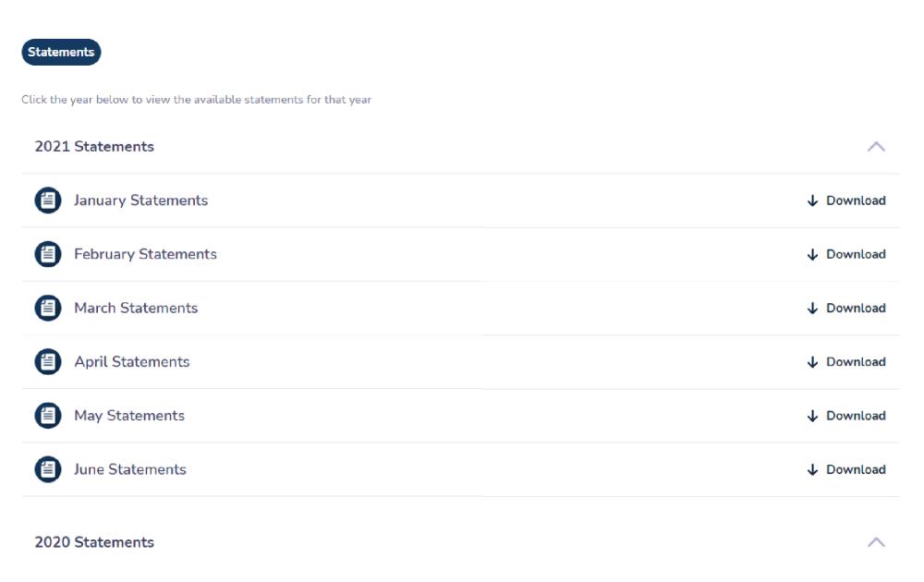Collapse the 2020 Statements chevron
This screenshot has height=582, width=924.
click(876, 542)
